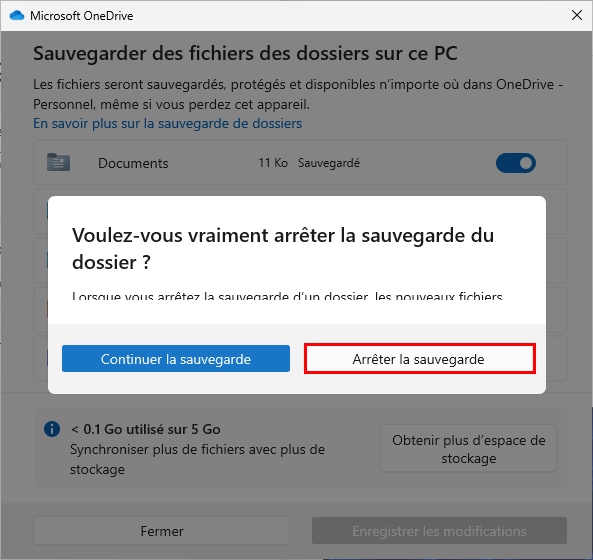The width and height of the screenshot is (593, 560).
Task: Click the truncated Lorsque vous arrêtez text
Action: coord(287,296)
